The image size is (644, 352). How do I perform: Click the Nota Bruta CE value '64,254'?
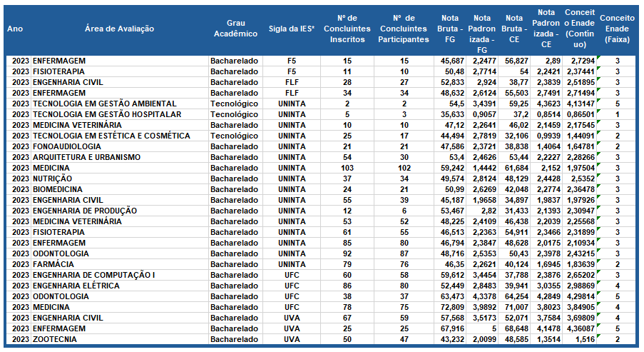pos(516,296)
